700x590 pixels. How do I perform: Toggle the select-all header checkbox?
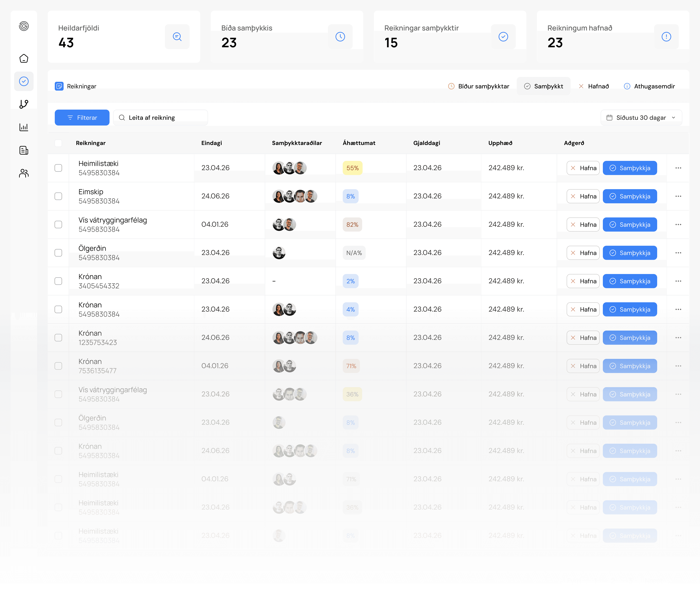[58, 143]
